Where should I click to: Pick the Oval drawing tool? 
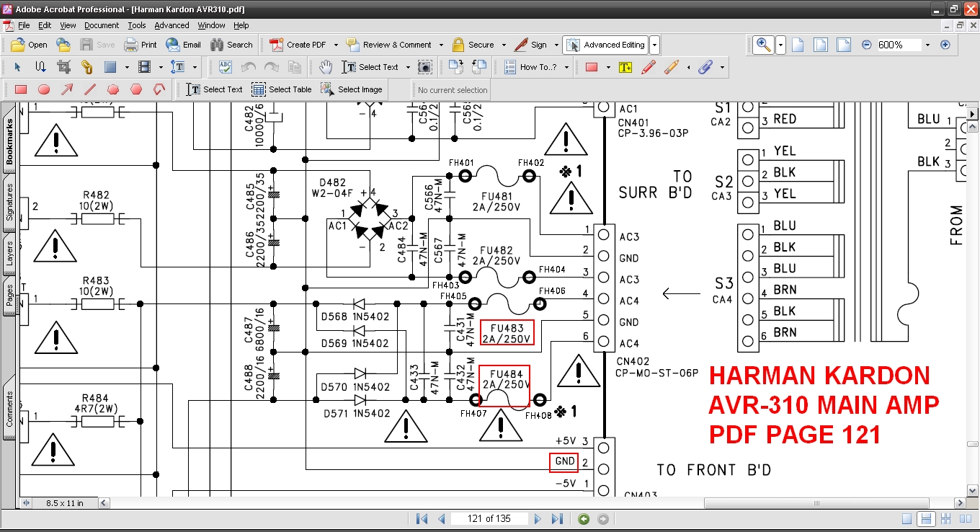(x=44, y=90)
